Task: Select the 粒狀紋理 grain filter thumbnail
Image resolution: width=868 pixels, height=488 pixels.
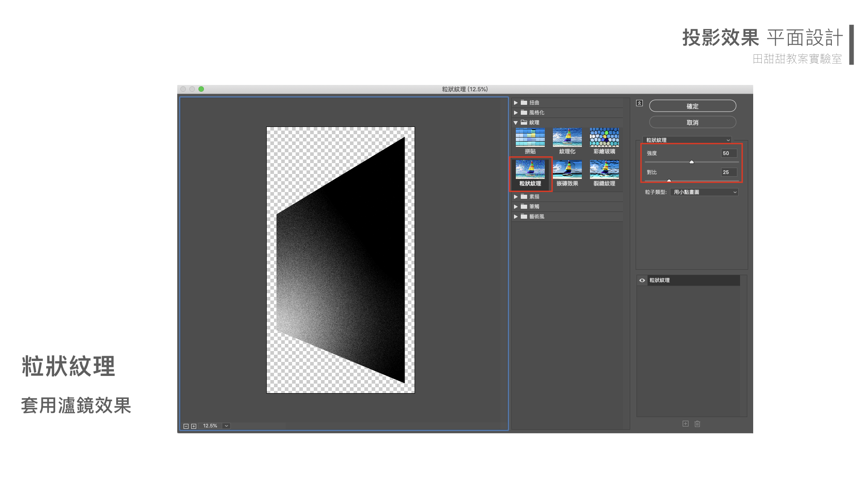Action: (x=530, y=169)
